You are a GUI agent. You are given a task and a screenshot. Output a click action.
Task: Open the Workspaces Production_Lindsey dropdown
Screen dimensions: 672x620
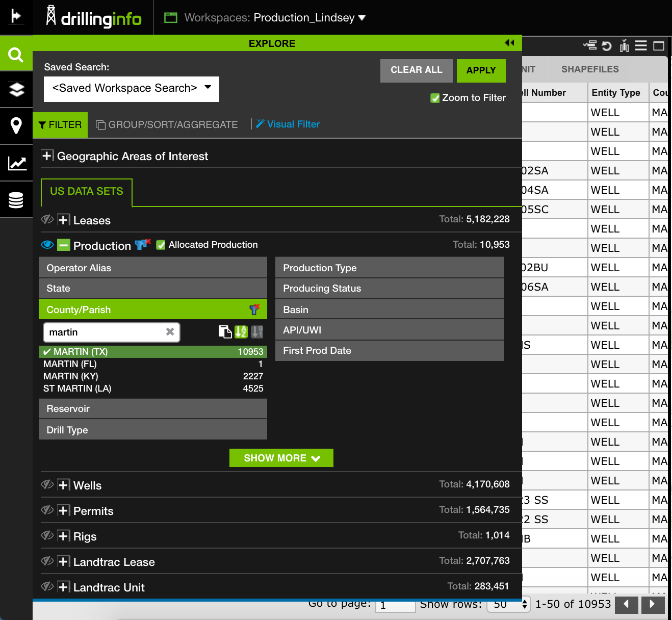[x=310, y=18]
